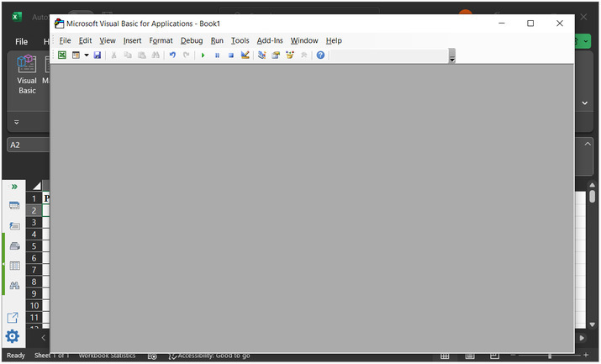
Task: Click the Excel app icon in title bar
Action: coord(17,17)
